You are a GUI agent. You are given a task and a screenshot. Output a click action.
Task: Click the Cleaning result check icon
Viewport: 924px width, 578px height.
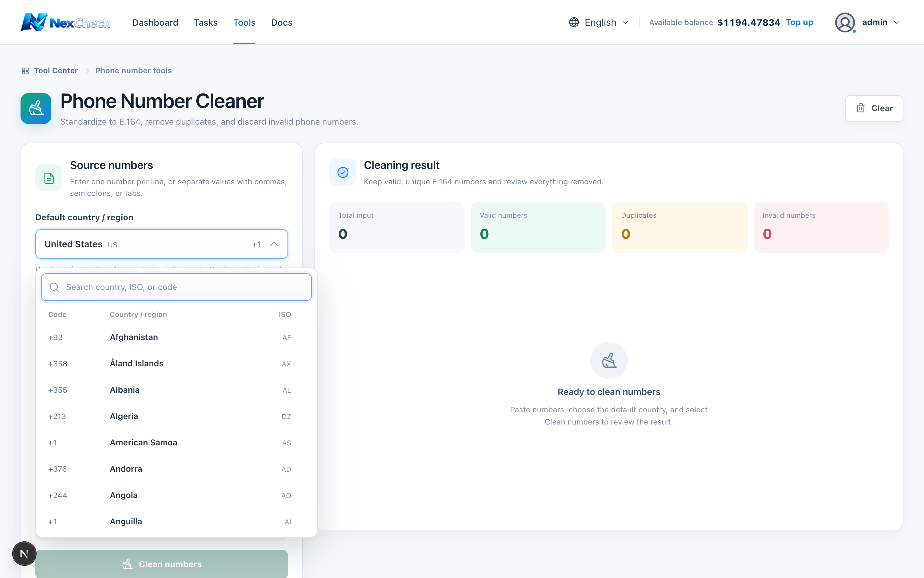(x=343, y=172)
